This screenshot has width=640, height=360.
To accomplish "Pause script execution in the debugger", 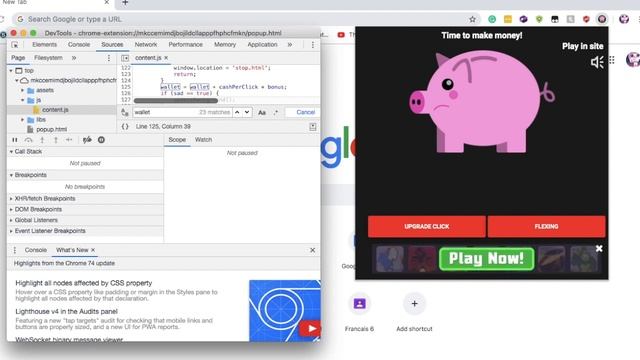I will tap(15, 140).
